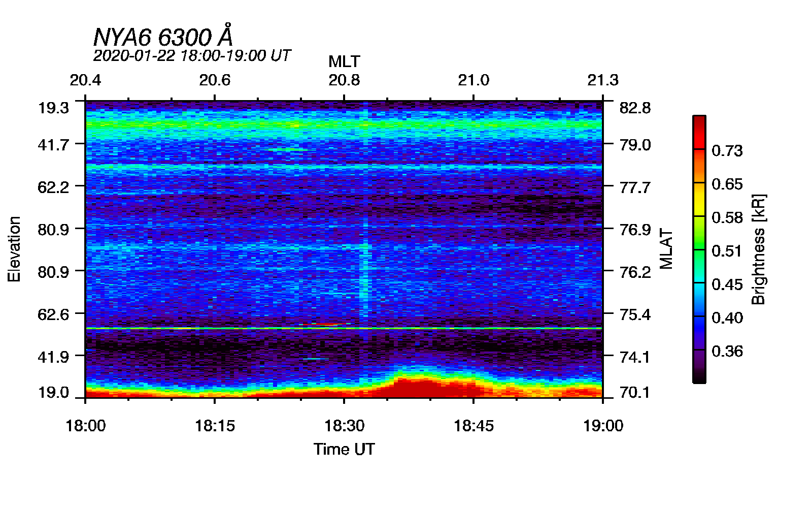Click the MLT tick value '20.6'
The width and height of the screenshot is (812, 508).
215,80
